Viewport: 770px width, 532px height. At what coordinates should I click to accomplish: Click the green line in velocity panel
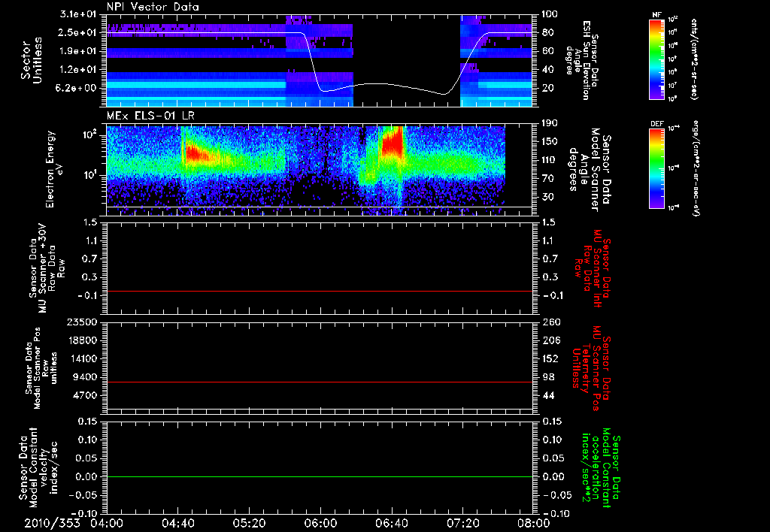pos(319,476)
